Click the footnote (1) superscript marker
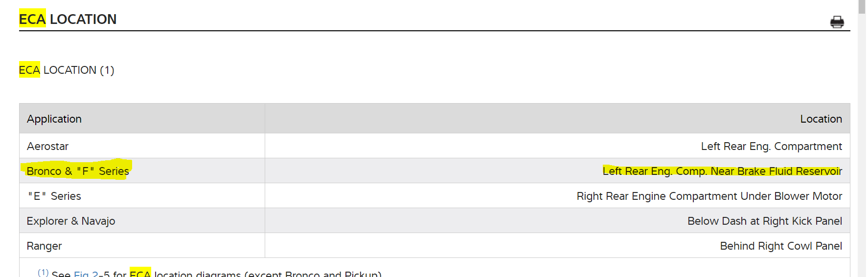The width and height of the screenshot is (868, 277). 43,272
